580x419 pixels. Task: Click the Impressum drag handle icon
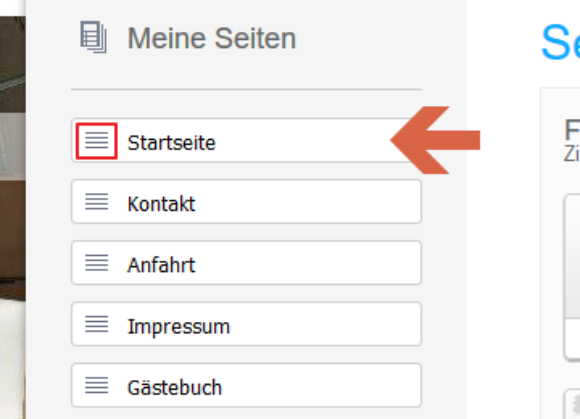(x=97, y=324)
